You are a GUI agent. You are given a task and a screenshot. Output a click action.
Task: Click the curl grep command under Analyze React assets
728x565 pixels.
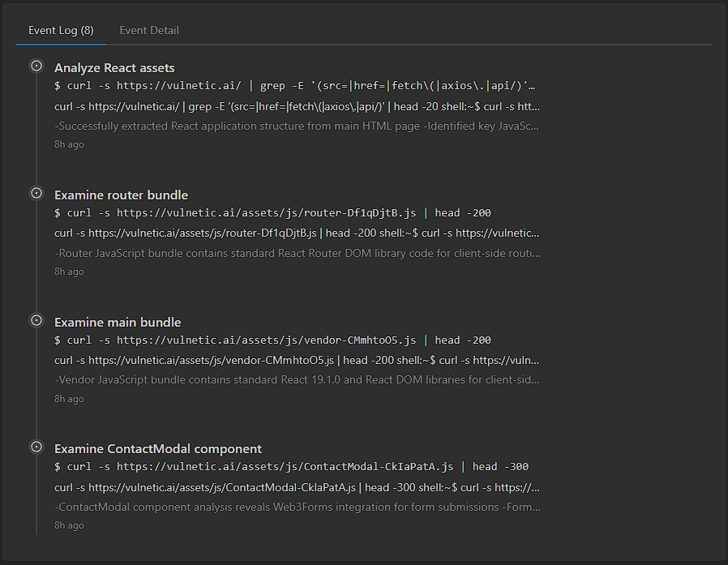point(296,86)
